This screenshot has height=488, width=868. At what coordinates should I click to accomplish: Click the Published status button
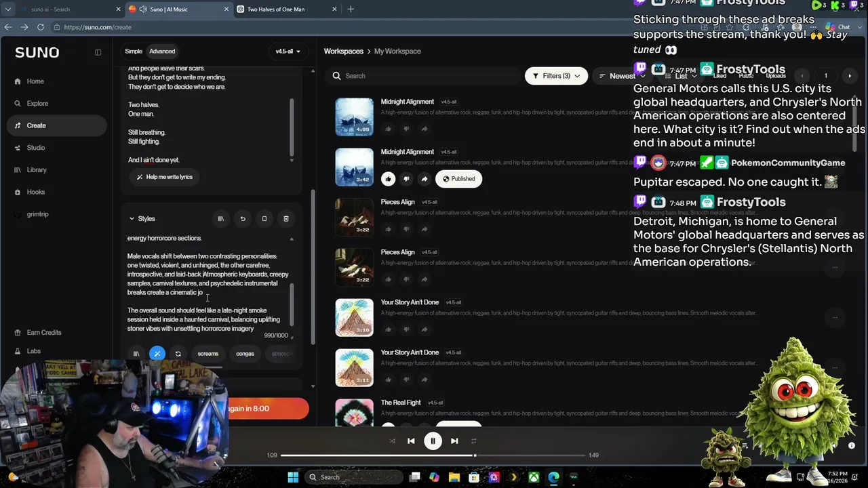tap(459, 179)
